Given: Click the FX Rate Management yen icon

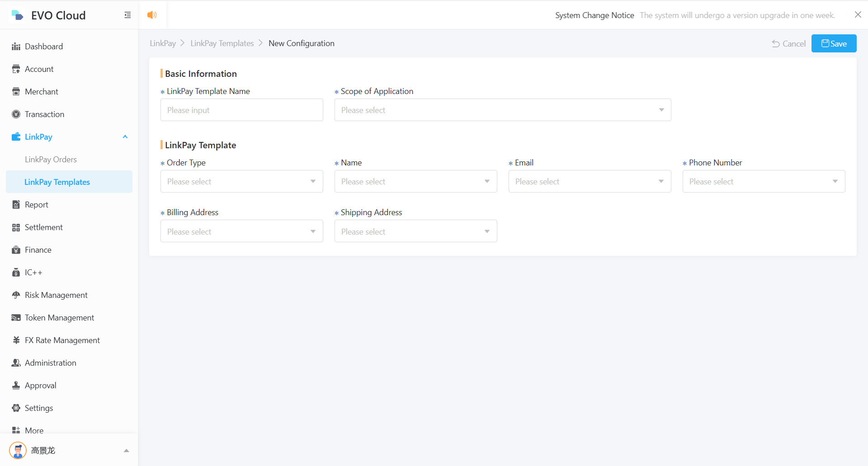Looking at the screenshot, I should coord(16,340).
